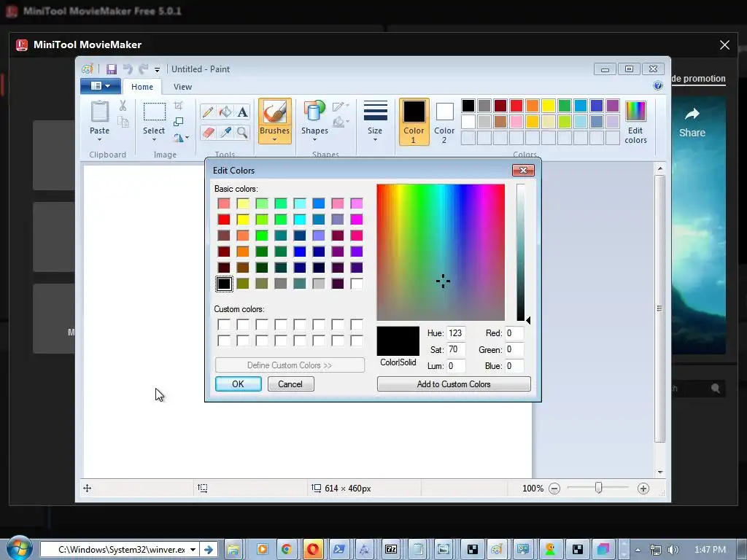
Task: Click the Paste clipboard icon
Action: (99, 112)
